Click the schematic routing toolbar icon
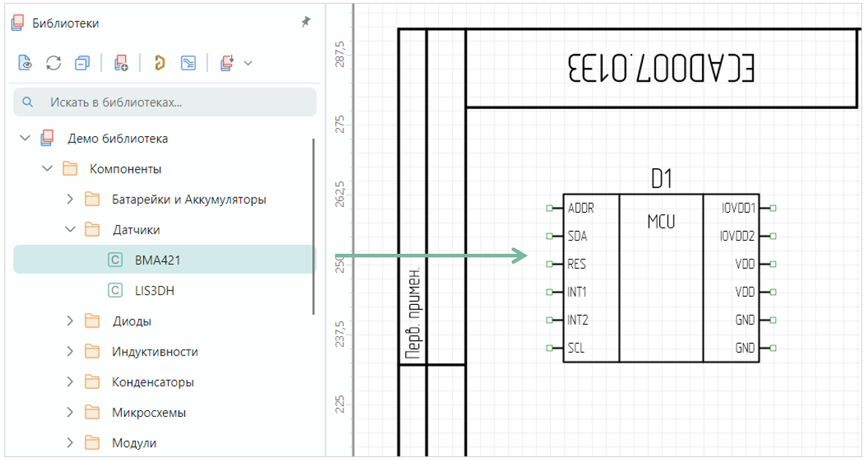The height and width of the screenshot is (460, 868). click(x=189, y=63)
